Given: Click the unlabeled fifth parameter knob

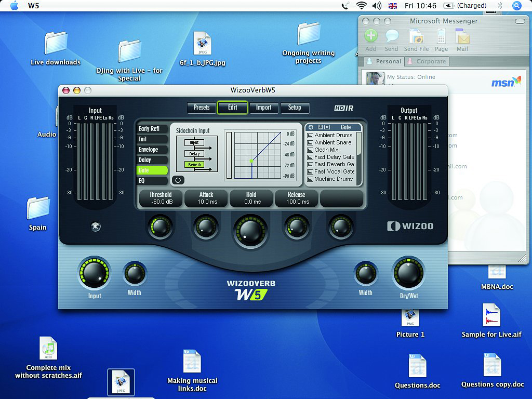Looking at the screenshot, I should point(341,227).
